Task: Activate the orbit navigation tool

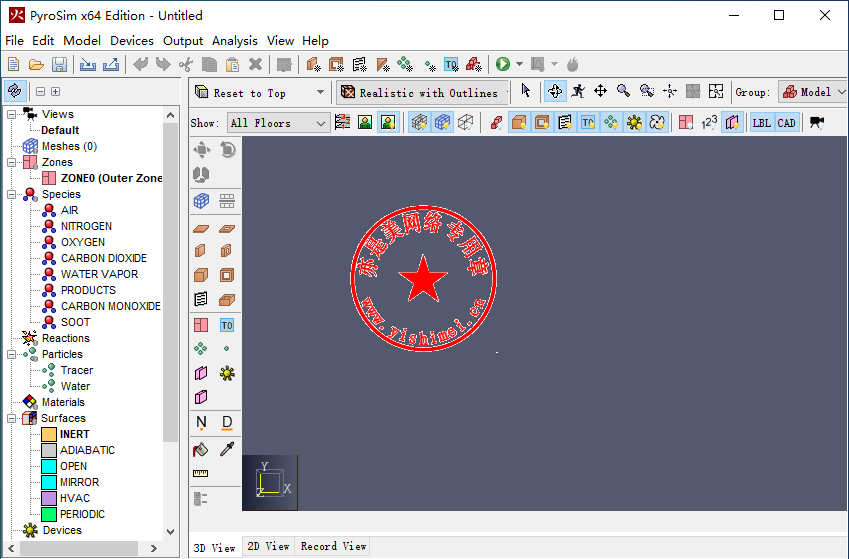Action: tap(555, 91)
